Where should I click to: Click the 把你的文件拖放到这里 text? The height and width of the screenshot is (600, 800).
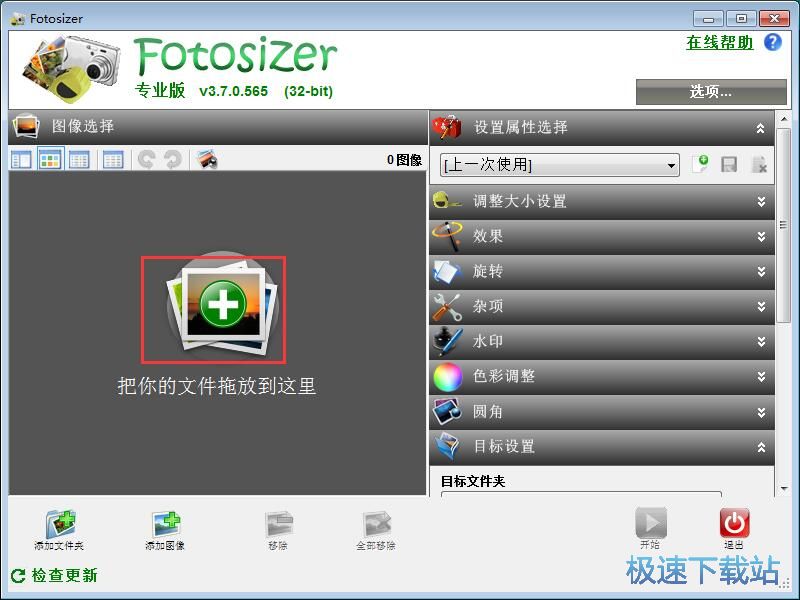[217, 386]
